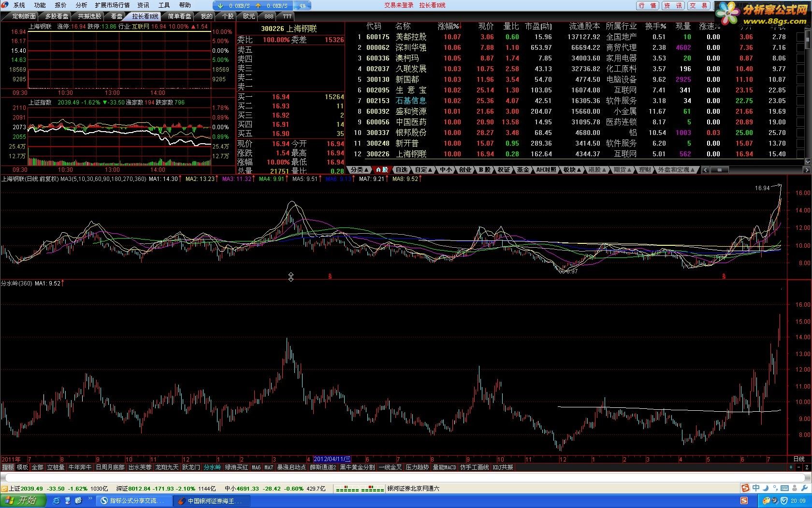Click the index bar icon left of 上证
This screenshot has width=812, height=508.
point(4,489)
